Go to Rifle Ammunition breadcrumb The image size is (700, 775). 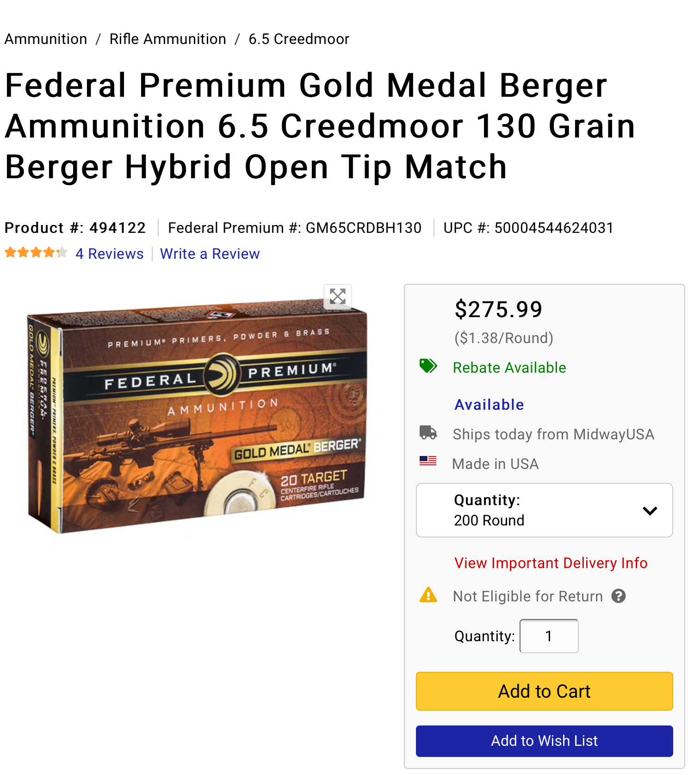tap(168, 39)
